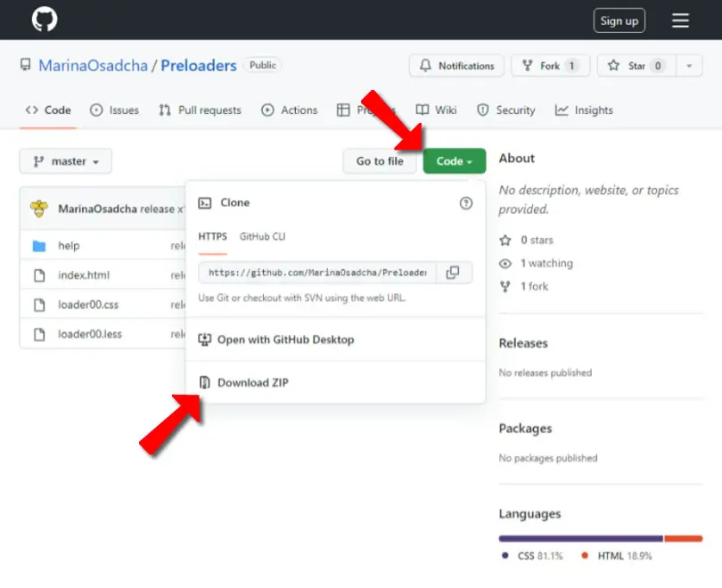
Task: Star the Preloaders repository
Action: coord(636,66)
